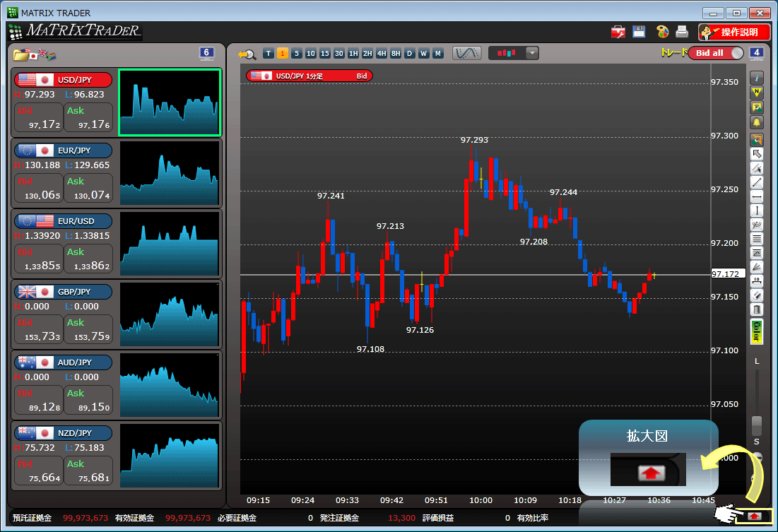
Task: Select the 5 minute timeframe
Action: (x=297, y=54)
